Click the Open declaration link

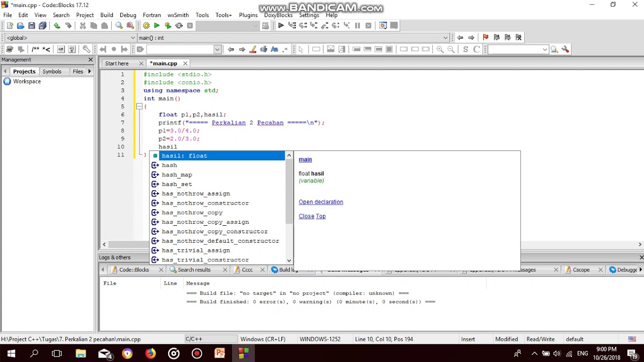click(321, 202)
